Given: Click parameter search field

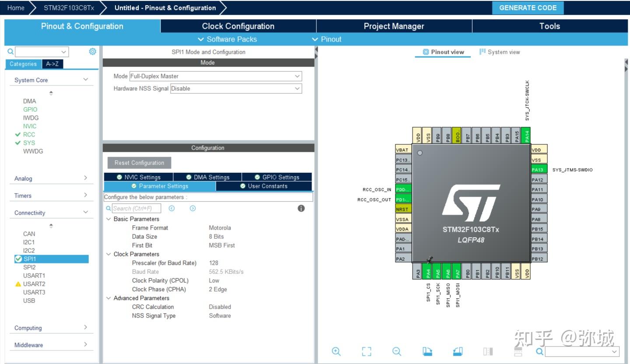Looking at the screenshot, I should coord(136,208).
